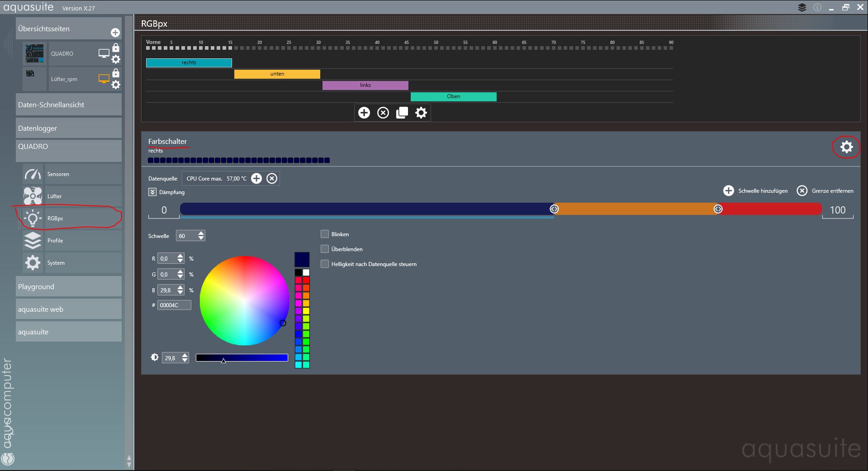Pick a color on the color wheel
The width and height of the screenshot is (868, 471).
[x=244, y=301]
